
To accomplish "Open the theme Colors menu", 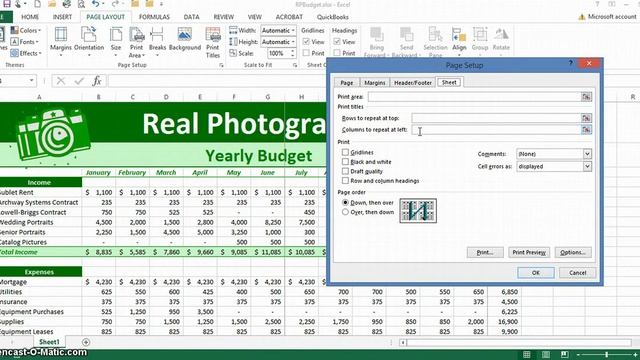I will click(x=26, y=30).
